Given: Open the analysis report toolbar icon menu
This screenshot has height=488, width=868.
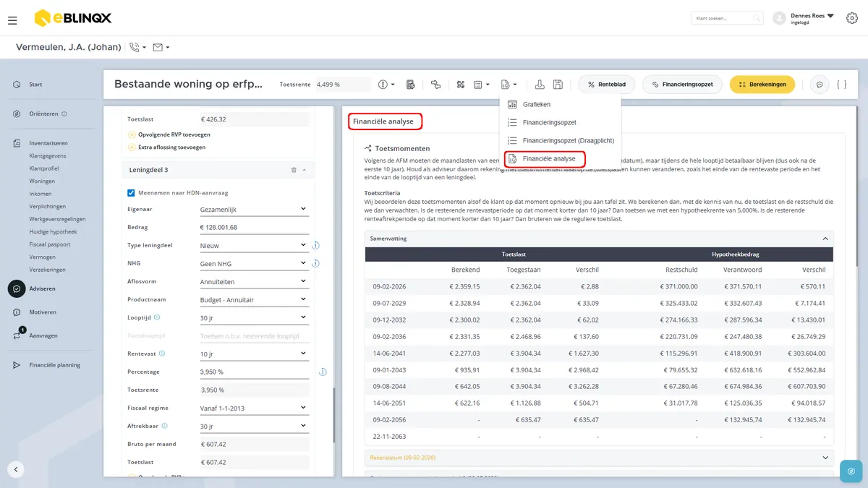Looking at the screenshot, I should (509, 85).
